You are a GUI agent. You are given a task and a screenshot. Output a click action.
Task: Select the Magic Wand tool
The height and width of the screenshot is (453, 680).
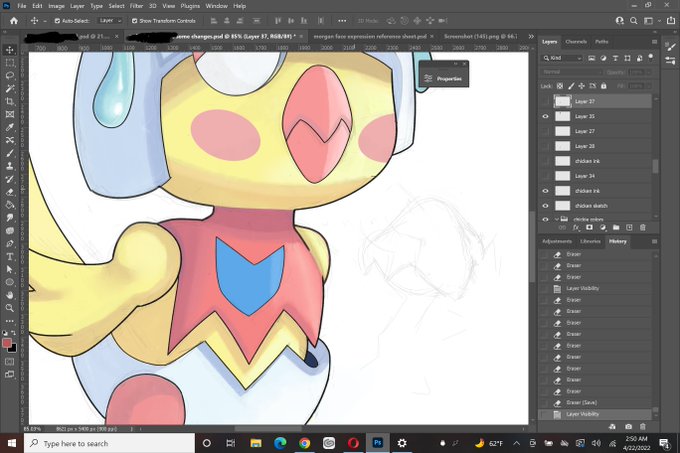click(x=10, y=88)
